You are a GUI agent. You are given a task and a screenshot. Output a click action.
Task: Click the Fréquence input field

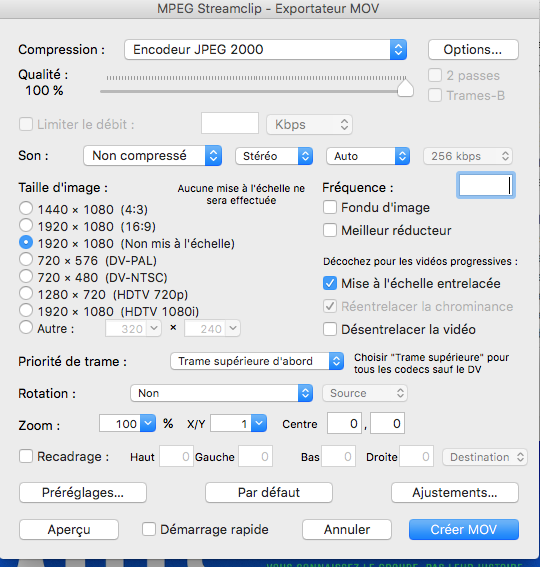tap(486, 186)
